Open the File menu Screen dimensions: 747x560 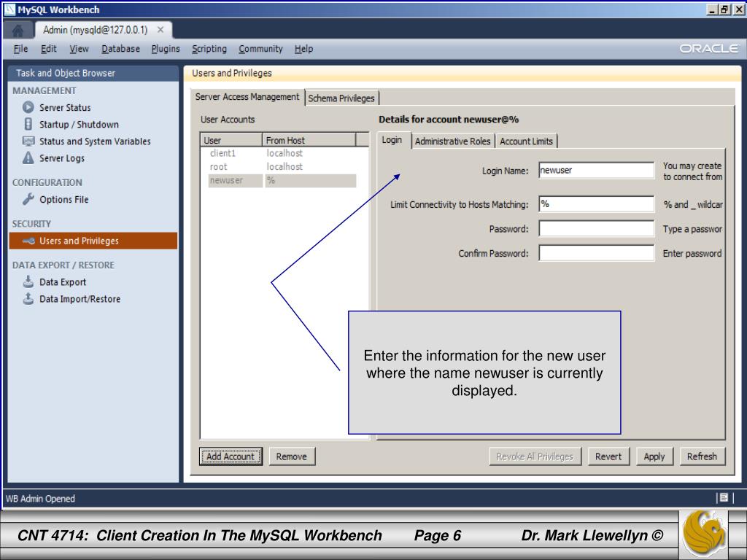pos(20,49)
